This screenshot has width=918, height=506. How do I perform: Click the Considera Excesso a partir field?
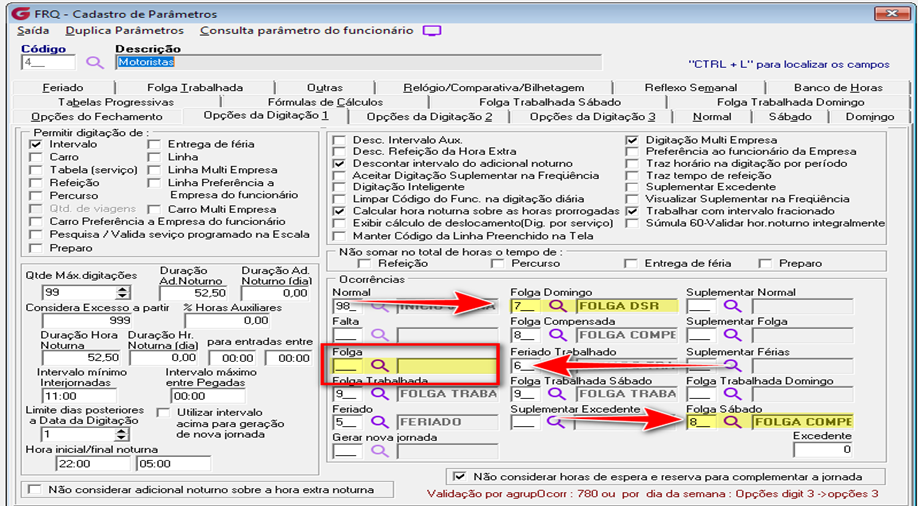(87, 321)
